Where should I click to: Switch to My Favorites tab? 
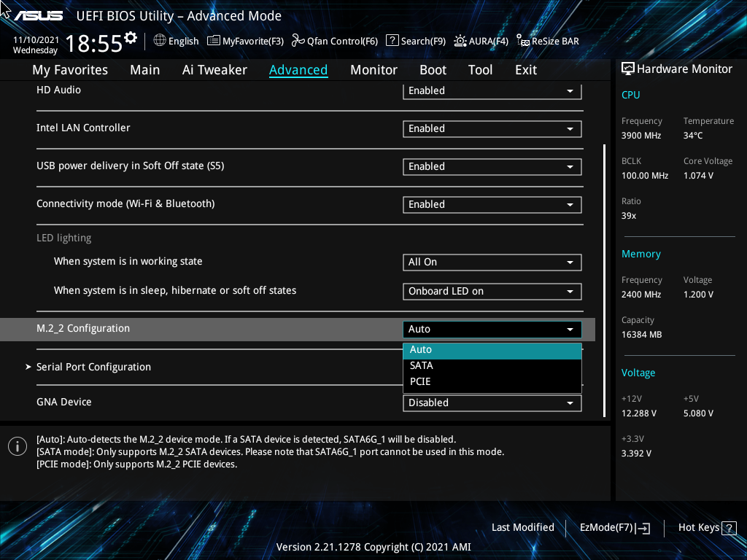pos(70,70)
